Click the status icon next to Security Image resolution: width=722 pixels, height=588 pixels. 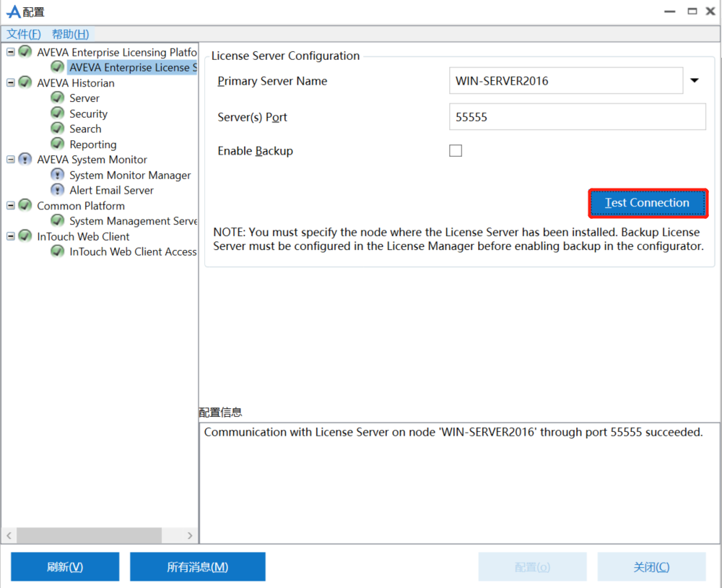tap(58, 113)
